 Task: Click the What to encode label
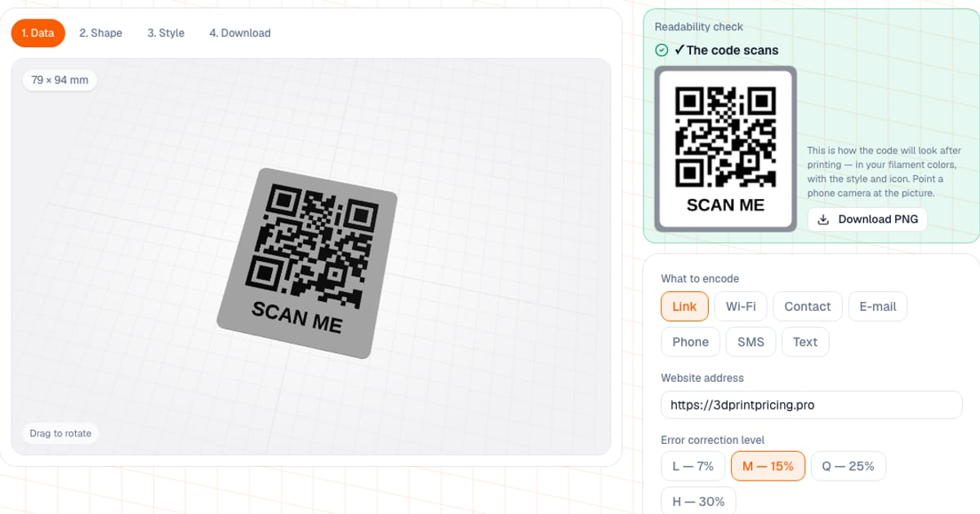point(700,279)
